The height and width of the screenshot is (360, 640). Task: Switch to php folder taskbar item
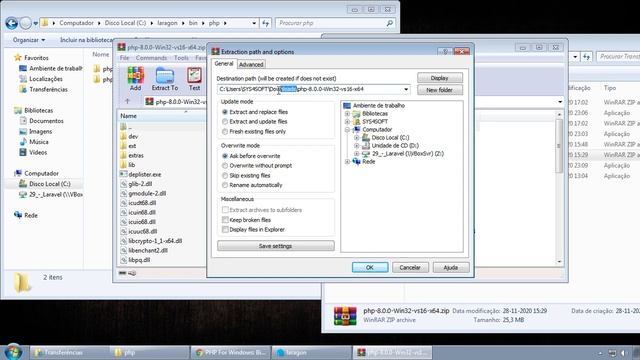[x=149, y=352]
